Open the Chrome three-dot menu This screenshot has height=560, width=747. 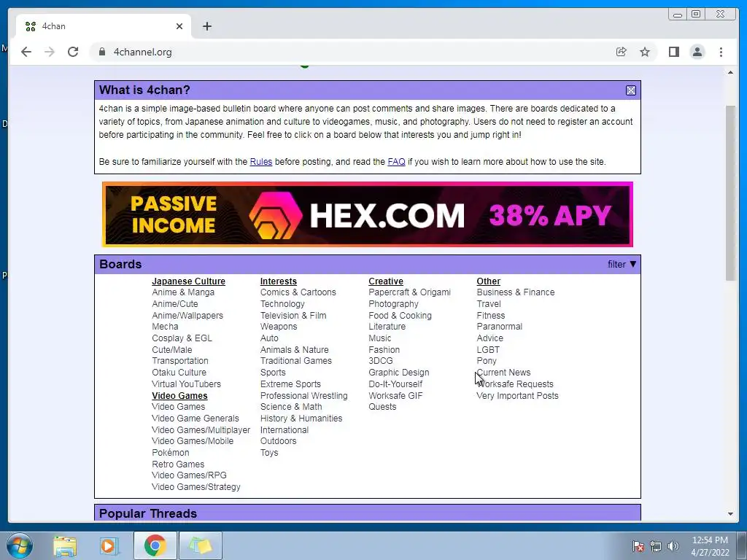click(x=721, y=52)
